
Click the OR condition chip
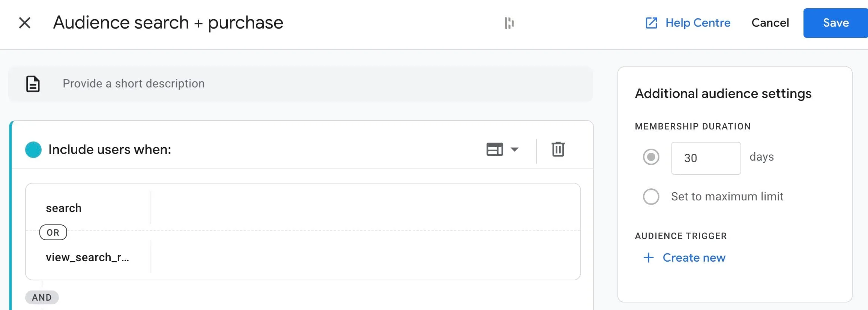[x=53, y=233]
